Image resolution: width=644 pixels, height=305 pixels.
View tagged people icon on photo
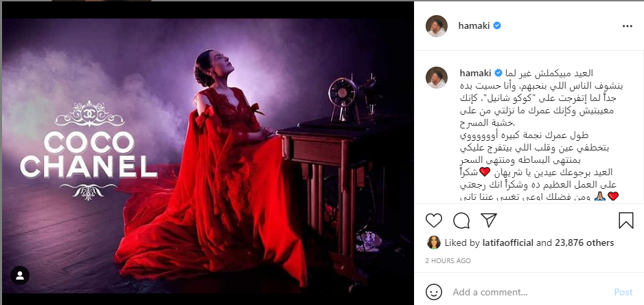pos(20,275)
